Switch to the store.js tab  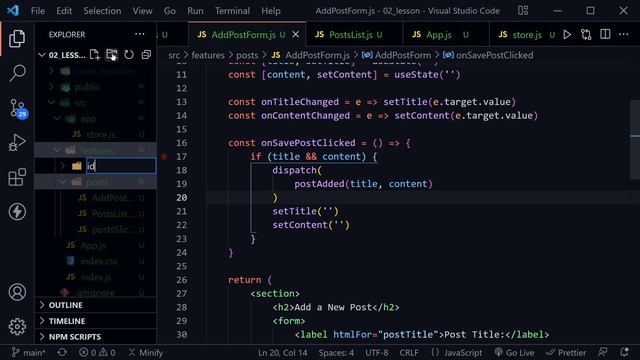click(524, 35)
